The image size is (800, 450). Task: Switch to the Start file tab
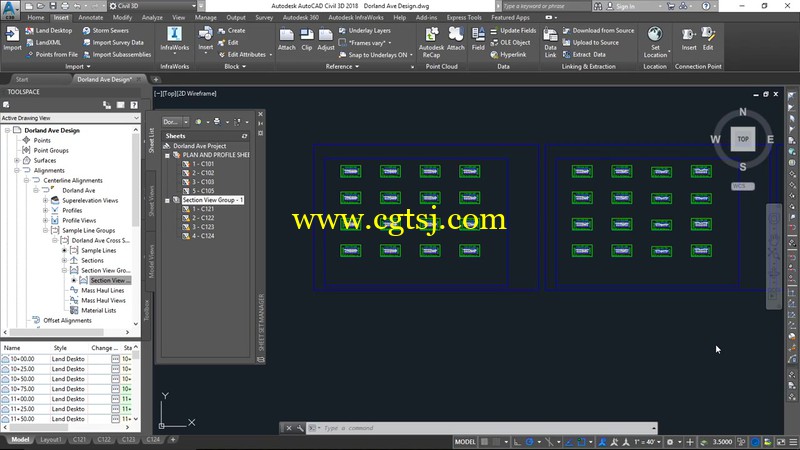click(22, 80)
